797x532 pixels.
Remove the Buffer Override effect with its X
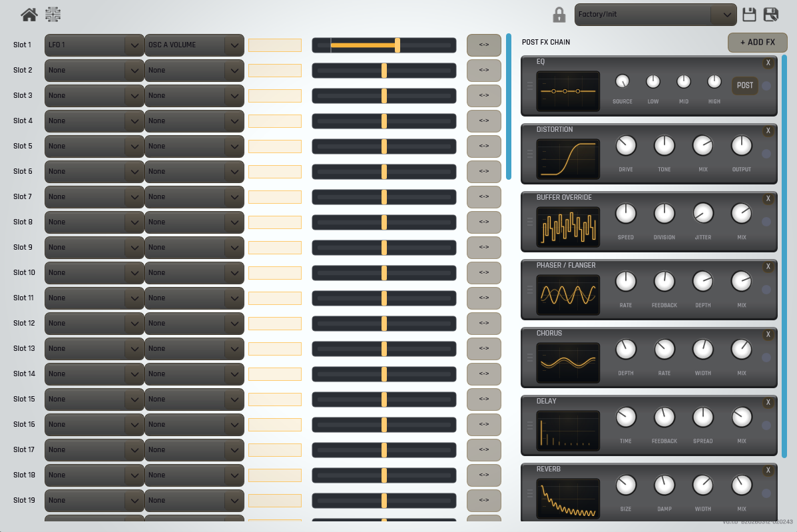click(768, 198)
